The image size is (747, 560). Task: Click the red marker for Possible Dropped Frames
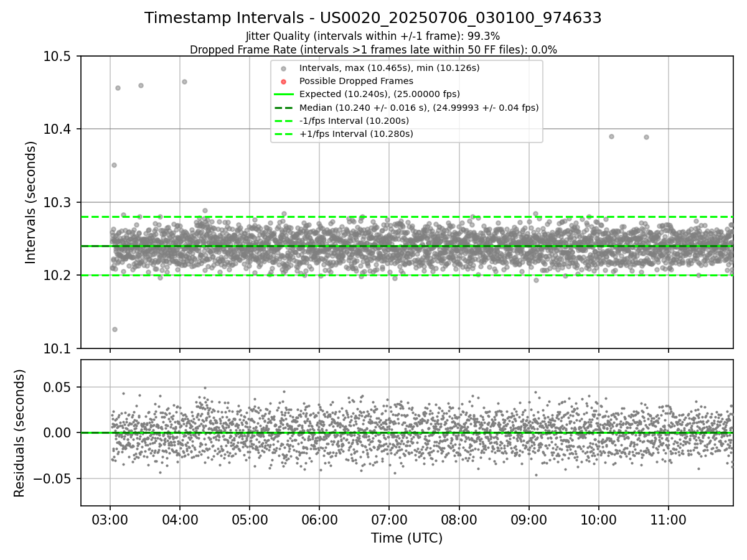point(283,82)
